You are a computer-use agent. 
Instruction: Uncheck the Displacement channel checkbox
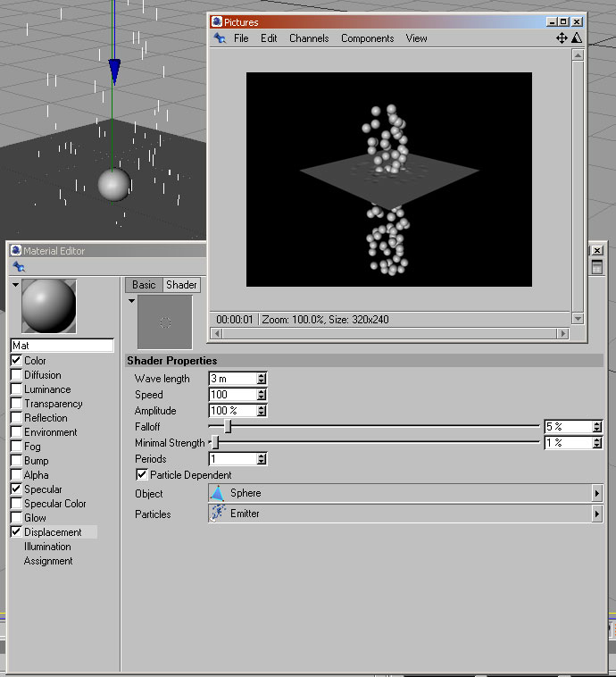(x=16, y=531)
